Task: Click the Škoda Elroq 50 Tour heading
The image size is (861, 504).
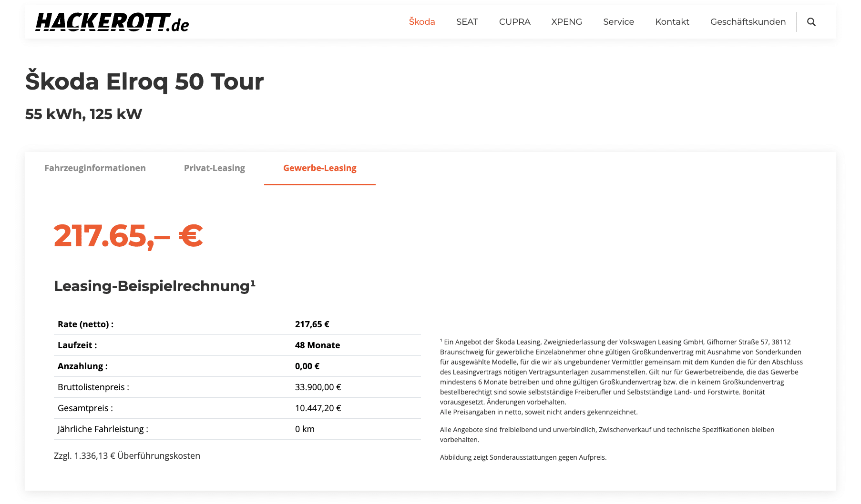Action: click(144, 81)
